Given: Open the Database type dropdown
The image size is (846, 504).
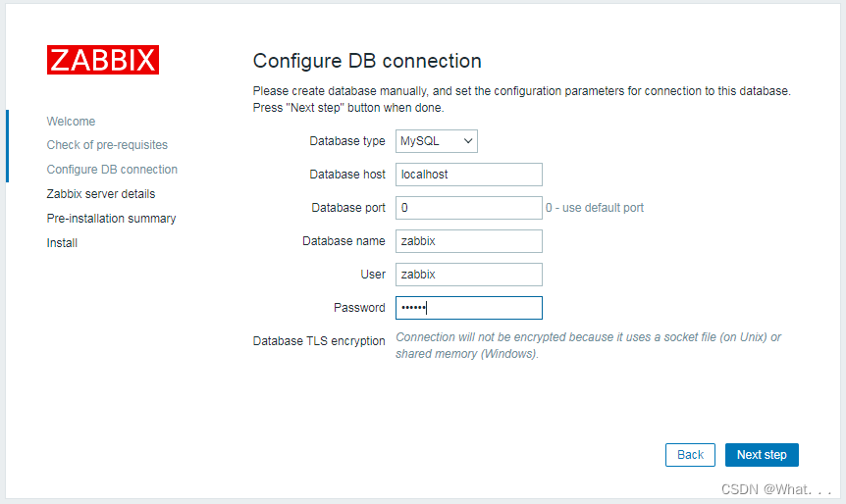Looking at the screenshot, I should [437, 141].
